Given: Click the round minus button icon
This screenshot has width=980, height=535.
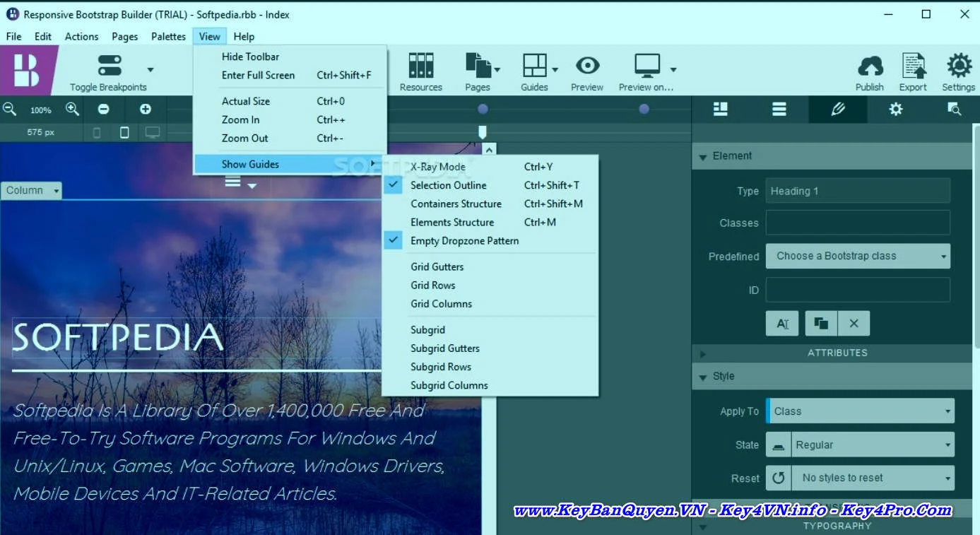Looking at the screenshot, I should coord(103,109).
